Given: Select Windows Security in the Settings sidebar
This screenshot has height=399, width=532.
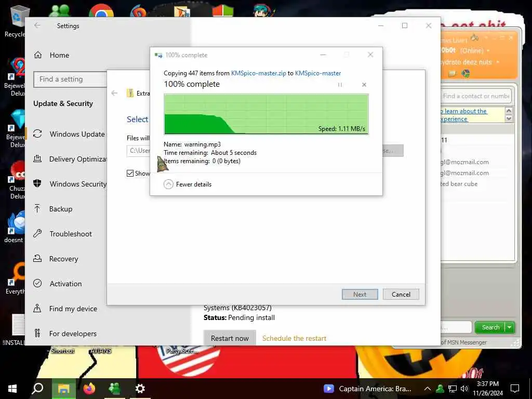Looking at the screenshot, I should pos(70,184).
